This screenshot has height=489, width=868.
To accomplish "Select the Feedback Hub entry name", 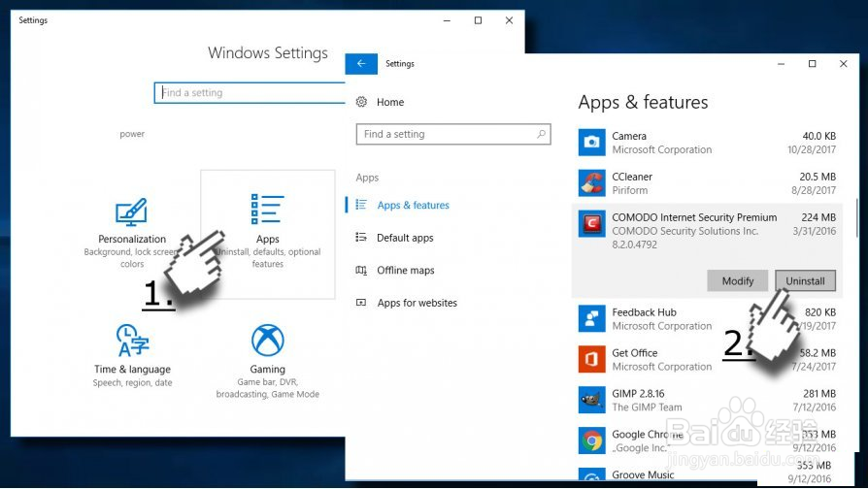I will (x=645, y=312).
